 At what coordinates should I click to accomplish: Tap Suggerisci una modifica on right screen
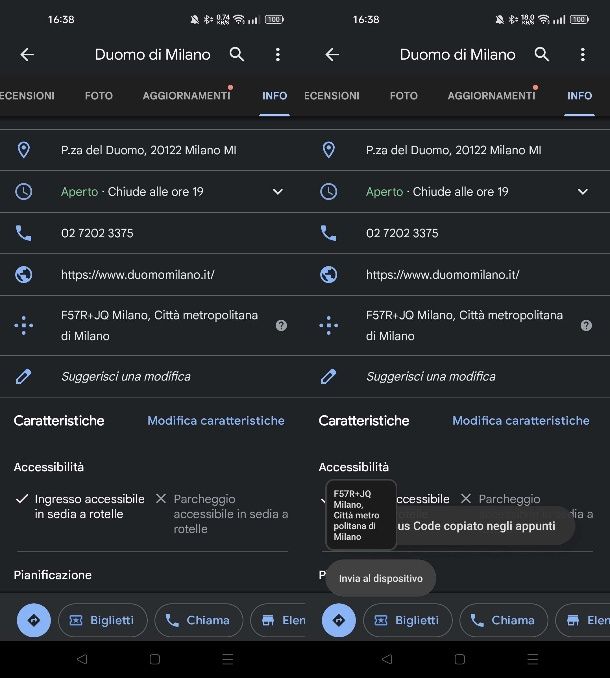[x=431, y=377]
